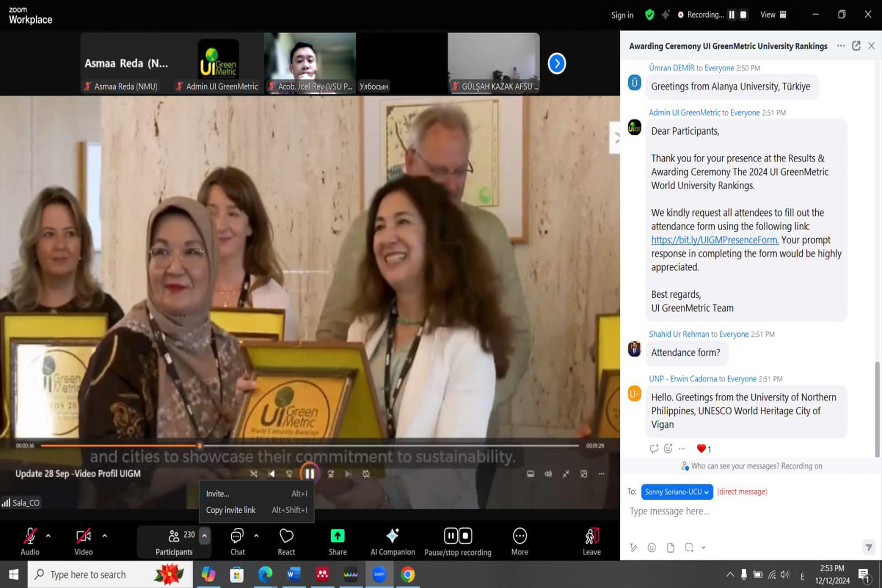Toggle shuffle in shared video player

[x=254, y=474]
